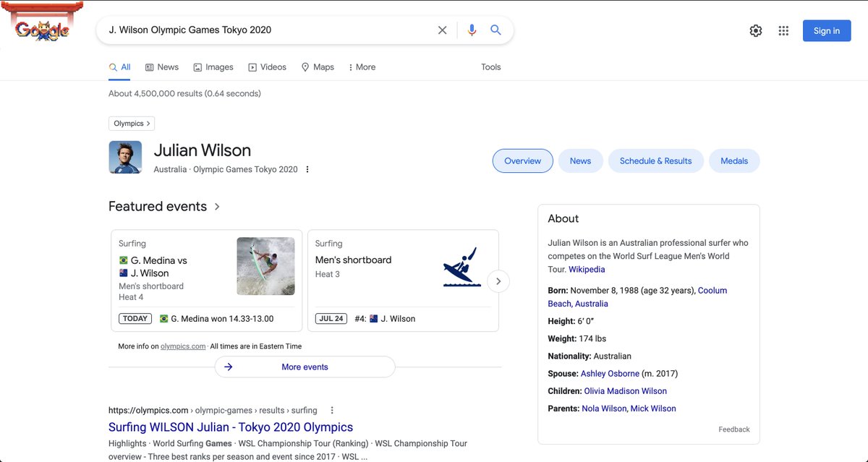The height and width of the screenshot is (462, 868).
Task: Open the Tools filter menu
Action: tap(491, 67)
